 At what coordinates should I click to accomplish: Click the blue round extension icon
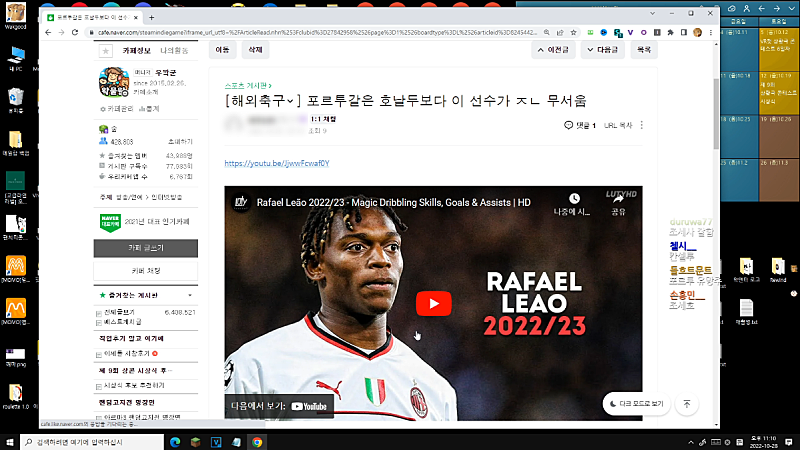pyautogui.click(x=604, y=32)
